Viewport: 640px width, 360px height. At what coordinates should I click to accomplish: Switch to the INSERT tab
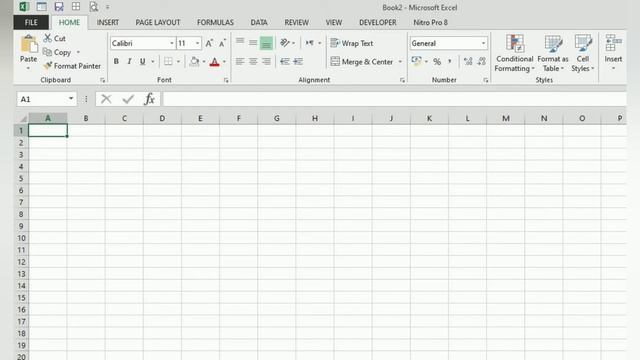point(108,22)
